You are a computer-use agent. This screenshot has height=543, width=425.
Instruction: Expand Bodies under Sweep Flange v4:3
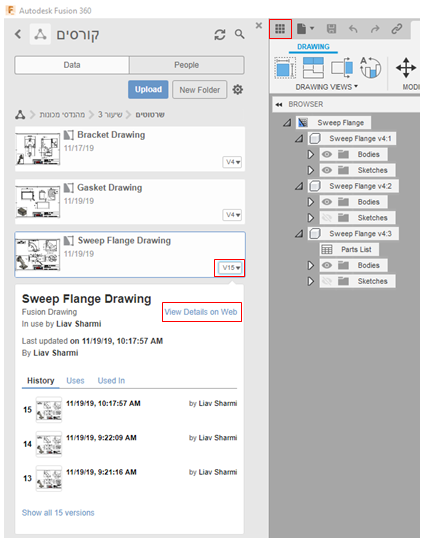[311, 265]
